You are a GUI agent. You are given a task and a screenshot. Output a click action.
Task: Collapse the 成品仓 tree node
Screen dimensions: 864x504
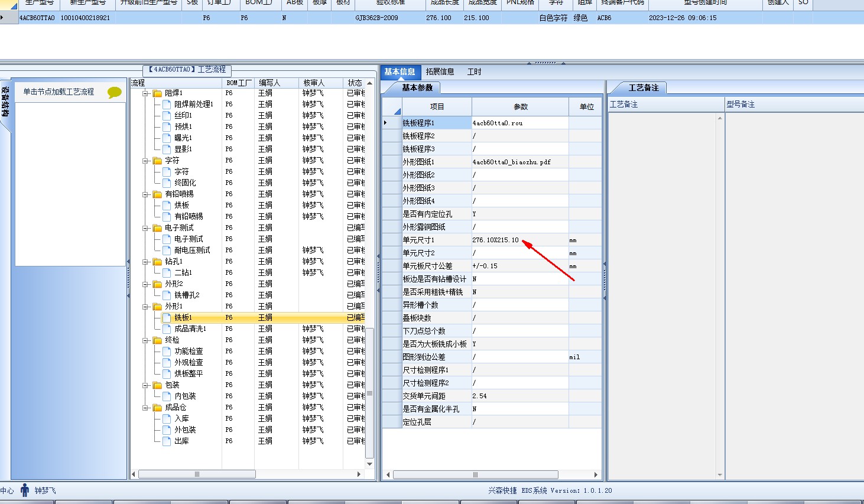pos(145,408)
